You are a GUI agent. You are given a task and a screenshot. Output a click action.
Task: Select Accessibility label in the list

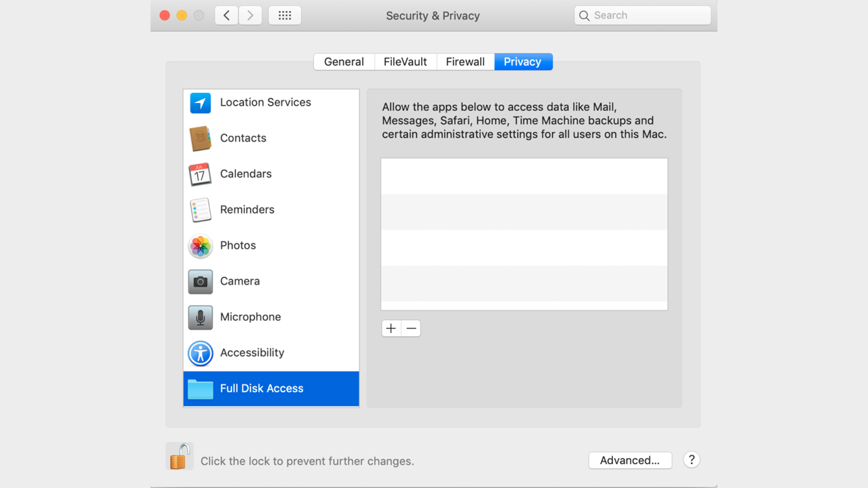(252, 353)
